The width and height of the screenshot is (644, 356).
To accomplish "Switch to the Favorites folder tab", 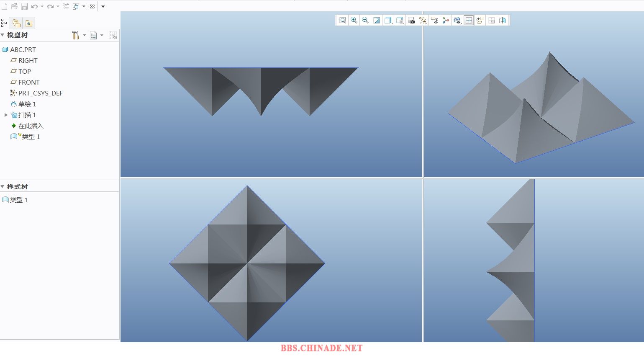I will (x=28, y=23).
